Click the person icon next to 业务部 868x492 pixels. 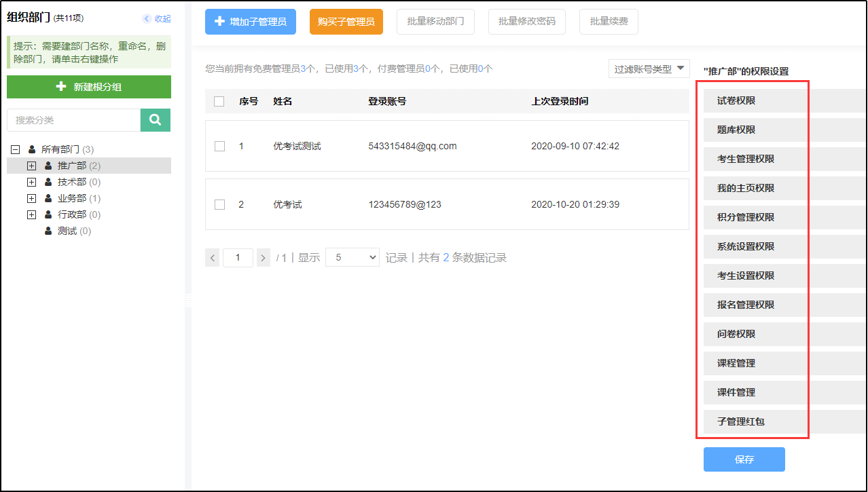pos(48,198)
